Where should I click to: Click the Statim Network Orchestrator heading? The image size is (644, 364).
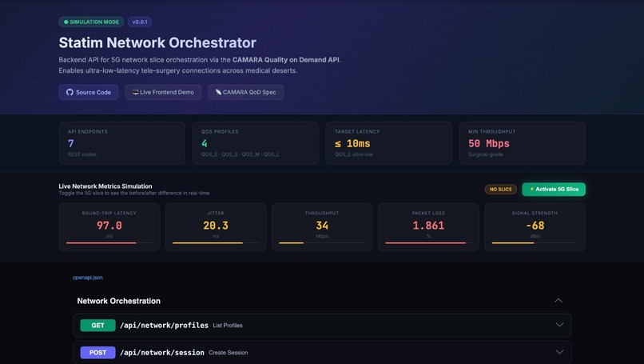(x=157, y=42)
